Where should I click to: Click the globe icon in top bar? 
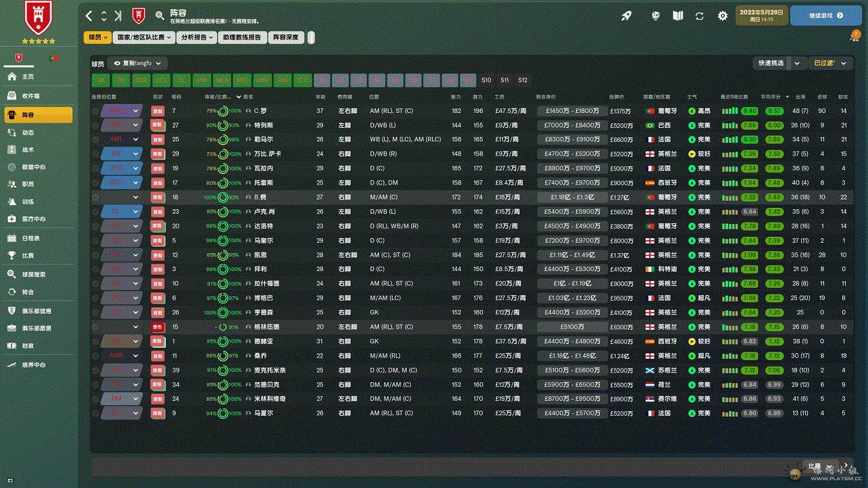(655, 15)
